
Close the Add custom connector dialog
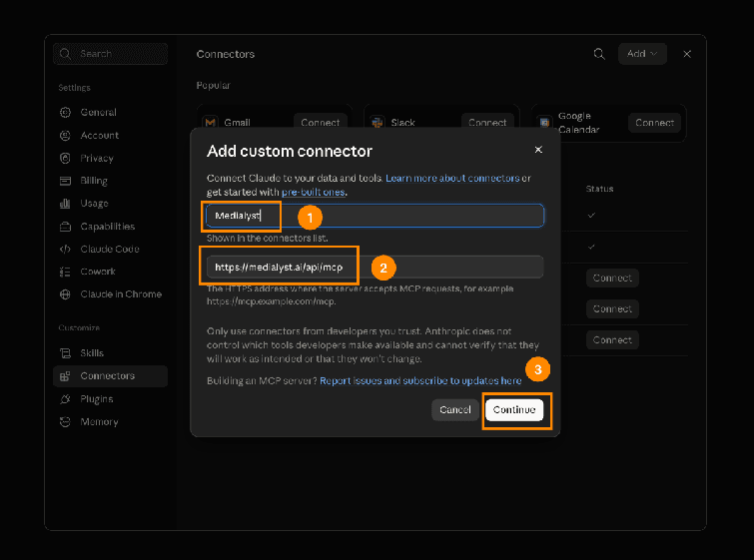pyautogui.click(x=538, y=150)
